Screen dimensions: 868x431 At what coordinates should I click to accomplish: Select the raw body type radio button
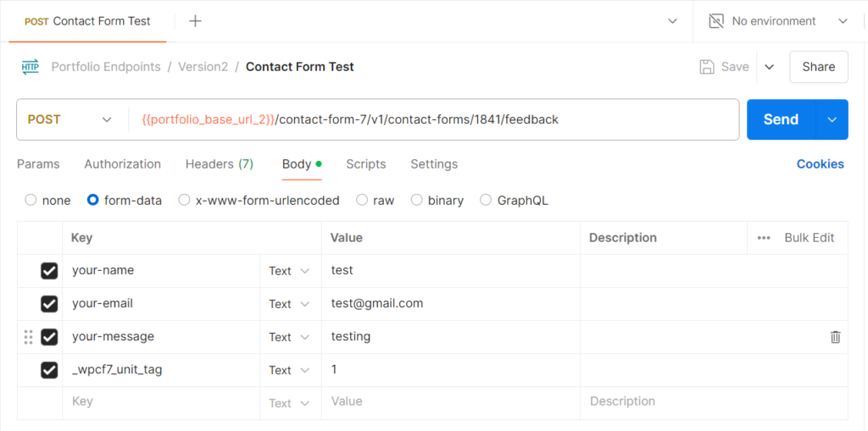point(362,201)
